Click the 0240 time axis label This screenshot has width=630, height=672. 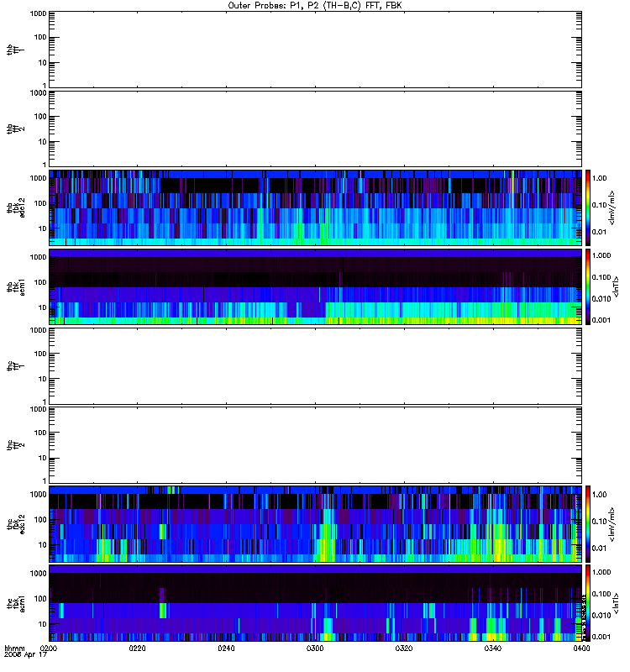[x=226, y=648]
